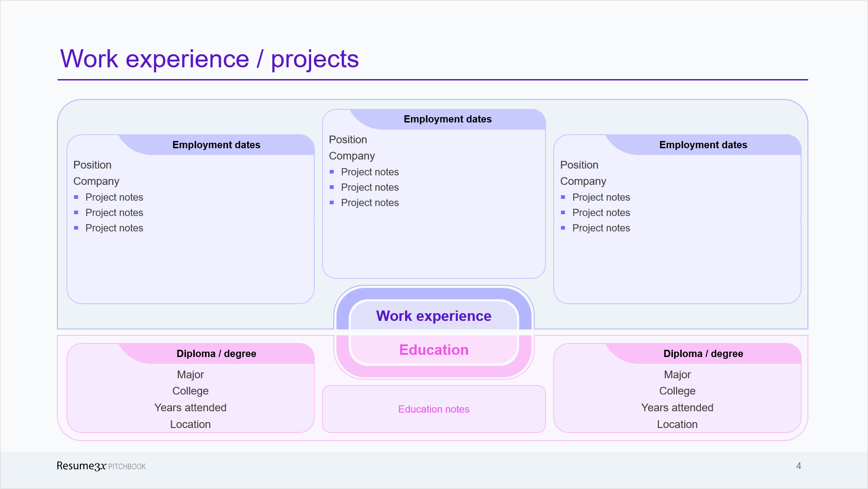Click Years attended in the left education card
This screenshot has height=489, width=868.
coord(190,408)
